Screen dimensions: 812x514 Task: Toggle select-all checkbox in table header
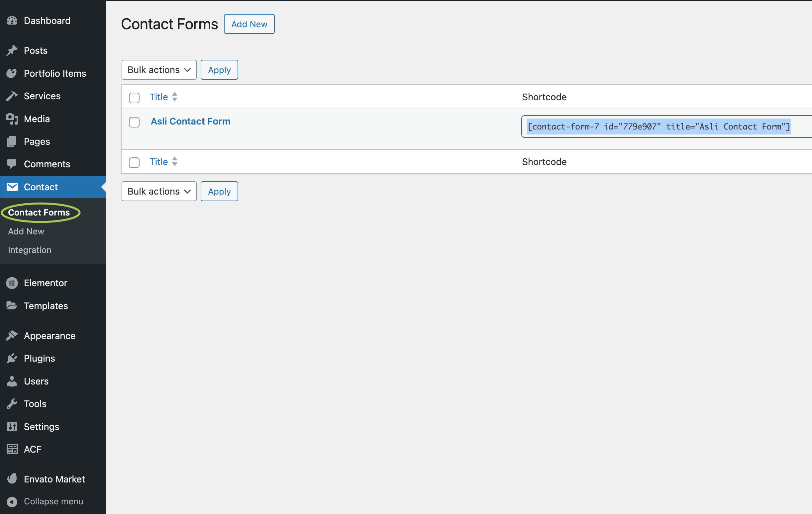tap(134, 98)
